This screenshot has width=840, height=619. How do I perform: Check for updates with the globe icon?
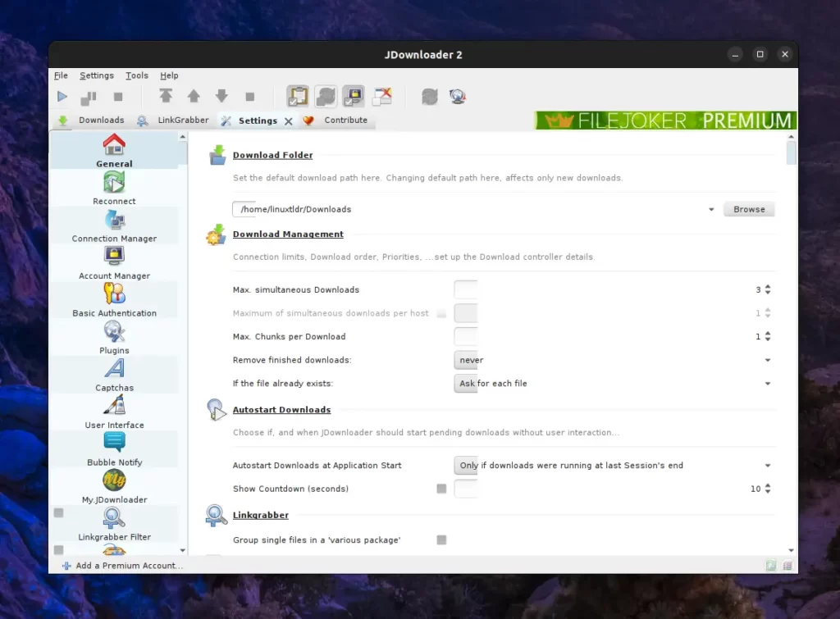(x=458, y=97)
